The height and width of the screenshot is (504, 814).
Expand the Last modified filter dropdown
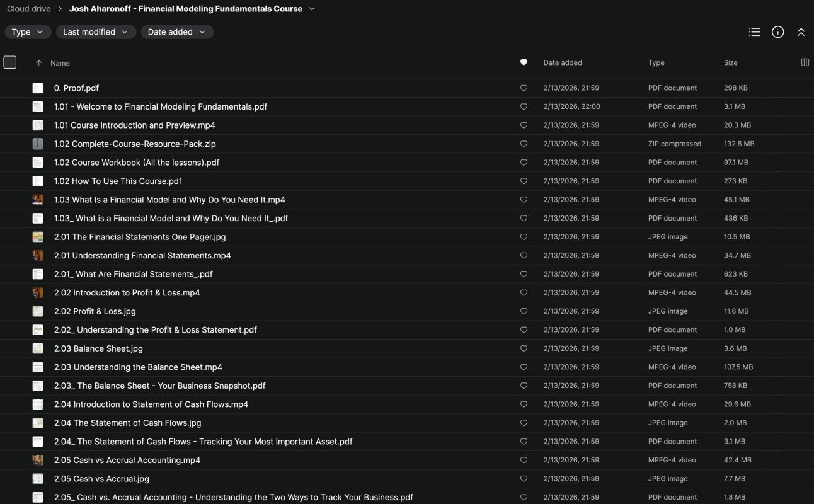95,32
